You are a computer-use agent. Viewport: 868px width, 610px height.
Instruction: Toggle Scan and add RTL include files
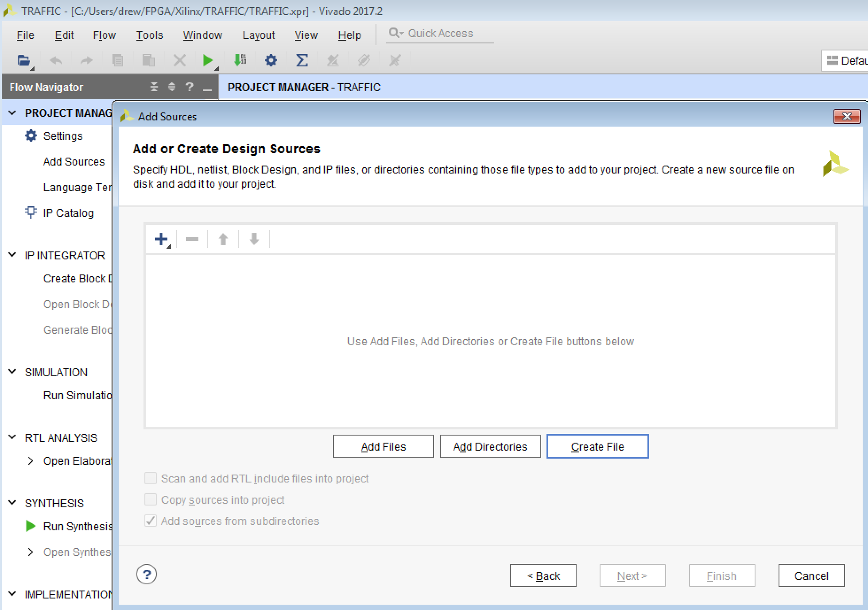click(x=151, y=478)
